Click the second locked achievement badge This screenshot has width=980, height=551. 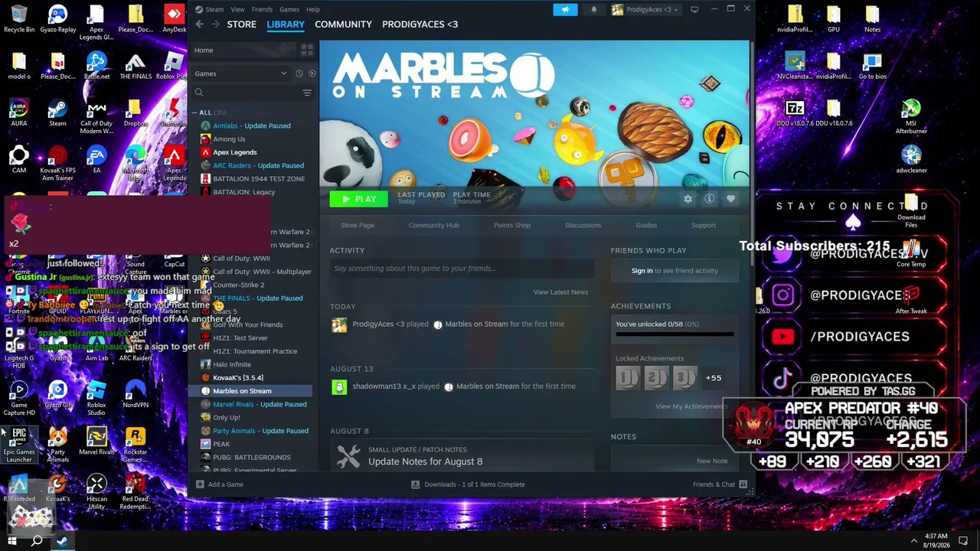pos(656,378)
